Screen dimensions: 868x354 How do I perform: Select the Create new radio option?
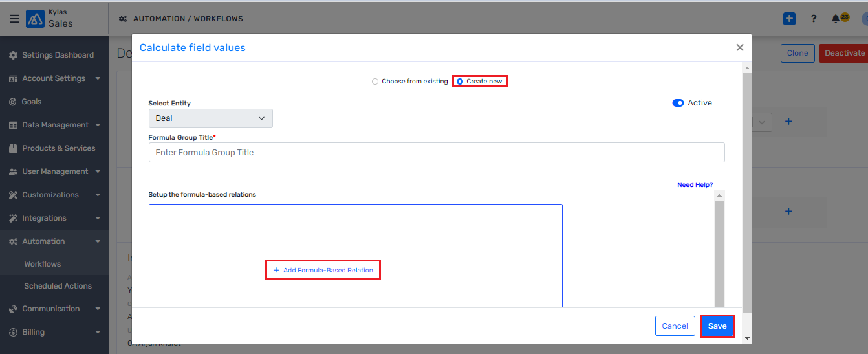[x=460, y=82]
